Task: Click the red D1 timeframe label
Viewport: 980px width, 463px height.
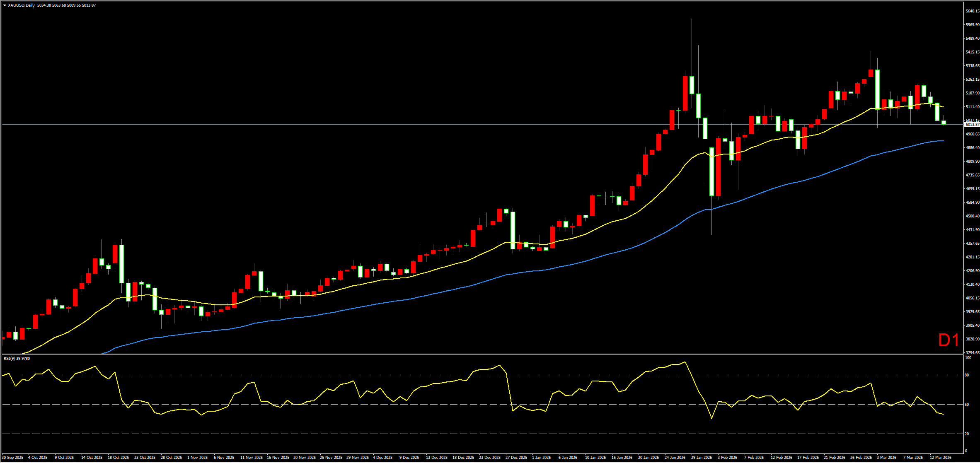Action: pyautogui.click(x=949, y=340)
